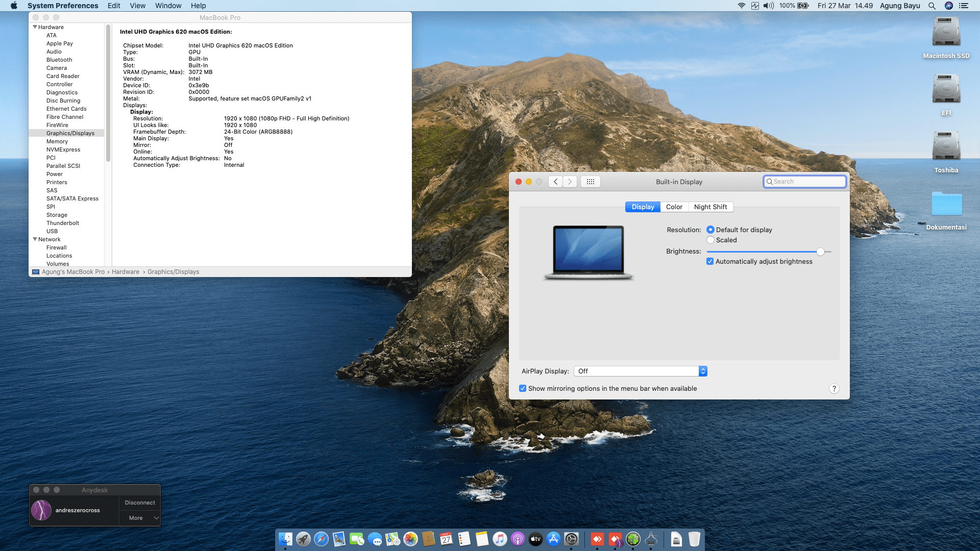Uncheck Automatically adjust brightness
This screenshot has width=980, height=551.
tap(710, 262)
